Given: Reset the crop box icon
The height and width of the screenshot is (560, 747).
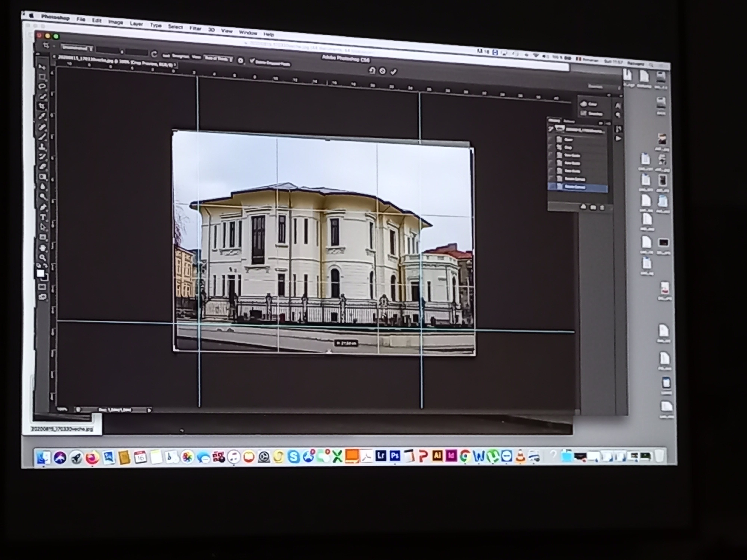Looking at the screenshot, I should 372,71.
